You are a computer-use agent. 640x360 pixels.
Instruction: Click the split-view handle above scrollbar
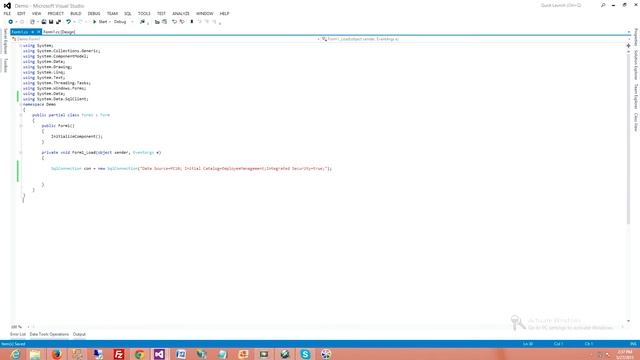click(628, 46)
